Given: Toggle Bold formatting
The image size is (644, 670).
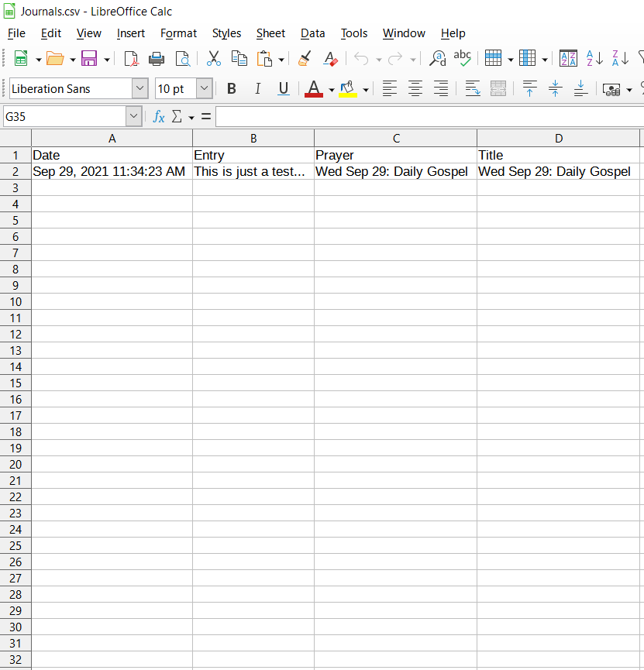Looking at the screenshot, I should coord(232,89).
